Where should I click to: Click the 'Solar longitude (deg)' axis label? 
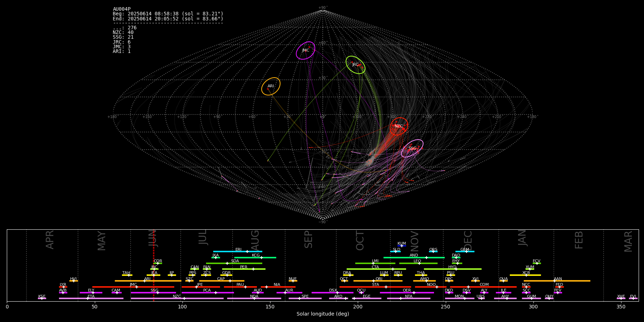323,314
